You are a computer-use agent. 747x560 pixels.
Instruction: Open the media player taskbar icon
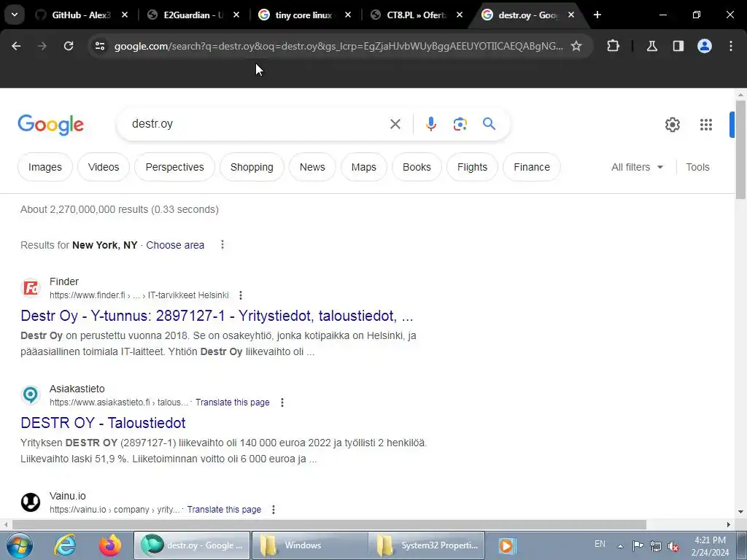(506, 545)
